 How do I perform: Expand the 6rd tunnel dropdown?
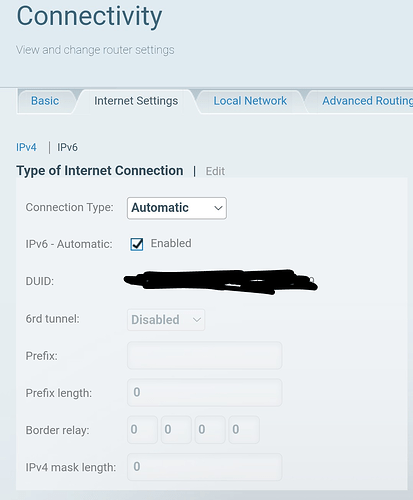(x=166, y=320)
